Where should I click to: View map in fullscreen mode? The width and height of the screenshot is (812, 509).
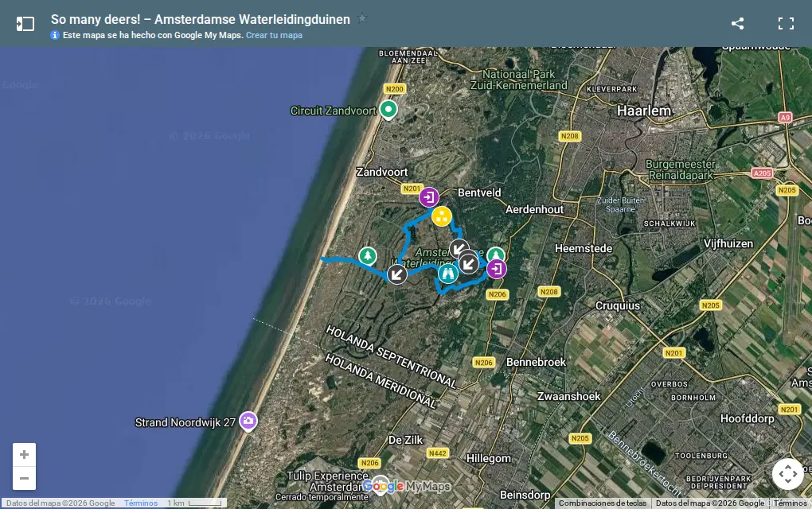(786, 23)
